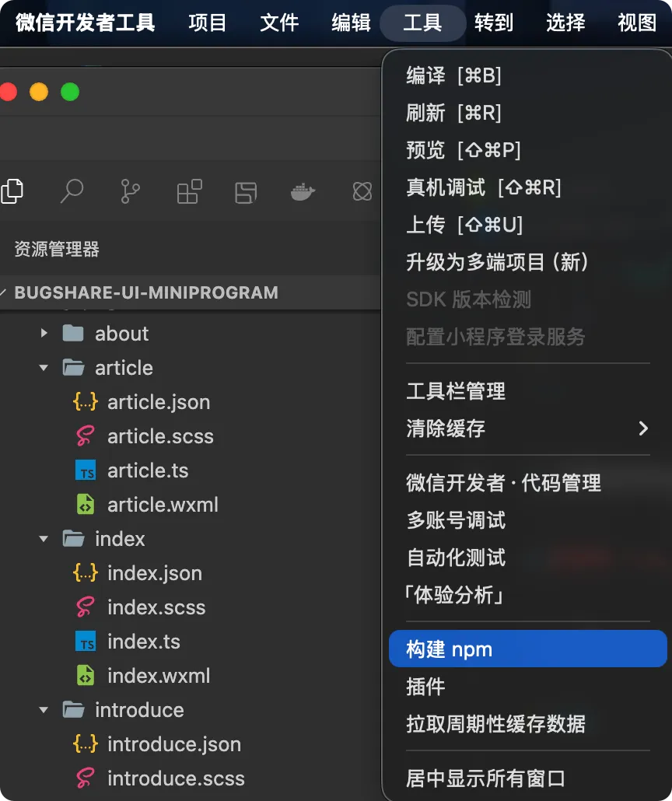This screenshot has height=801, width=672.
Task: Open the index.wxml file
Action: coord(159,676)
